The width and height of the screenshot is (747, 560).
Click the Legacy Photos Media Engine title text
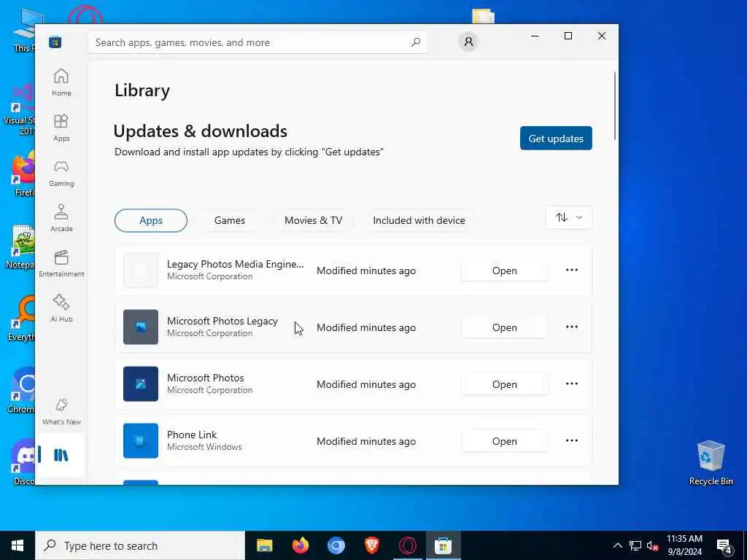click(236, 264)
